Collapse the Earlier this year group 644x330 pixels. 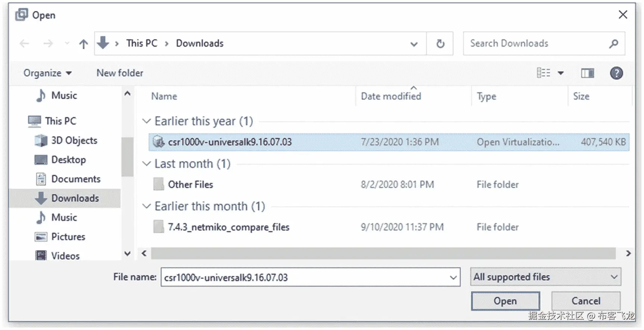[147, 121]
